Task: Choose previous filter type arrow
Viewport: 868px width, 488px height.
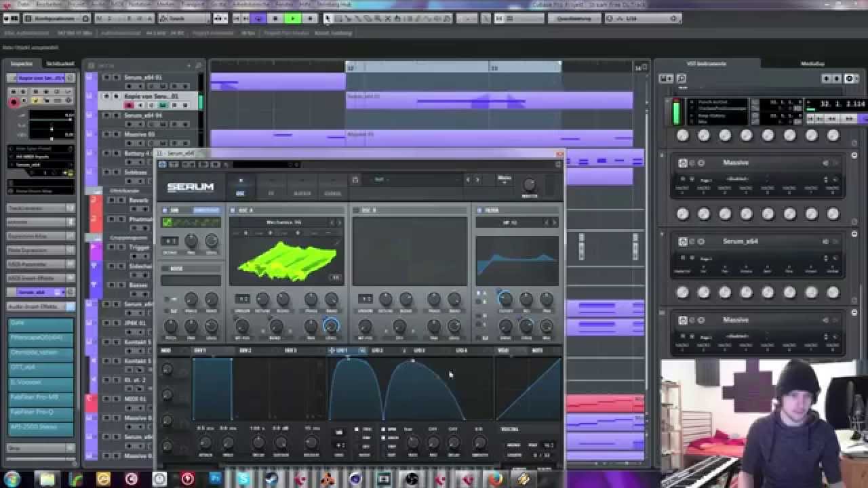Action: tap(548, 222)
